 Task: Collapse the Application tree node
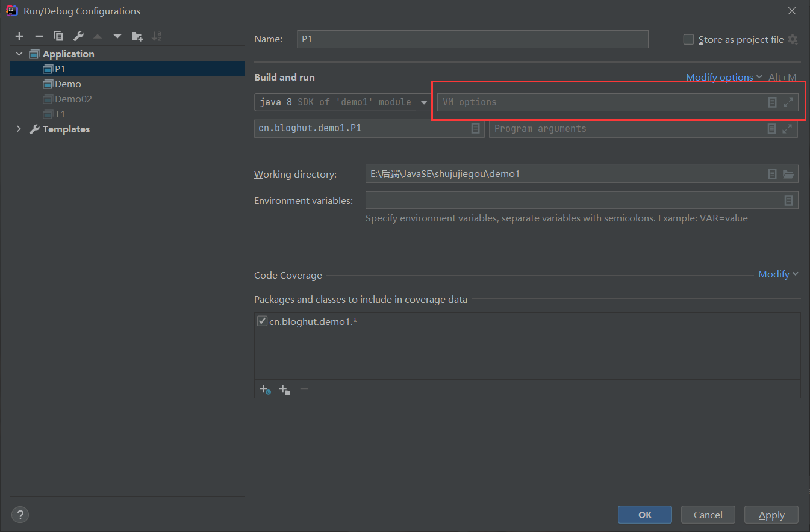(19, 53)
